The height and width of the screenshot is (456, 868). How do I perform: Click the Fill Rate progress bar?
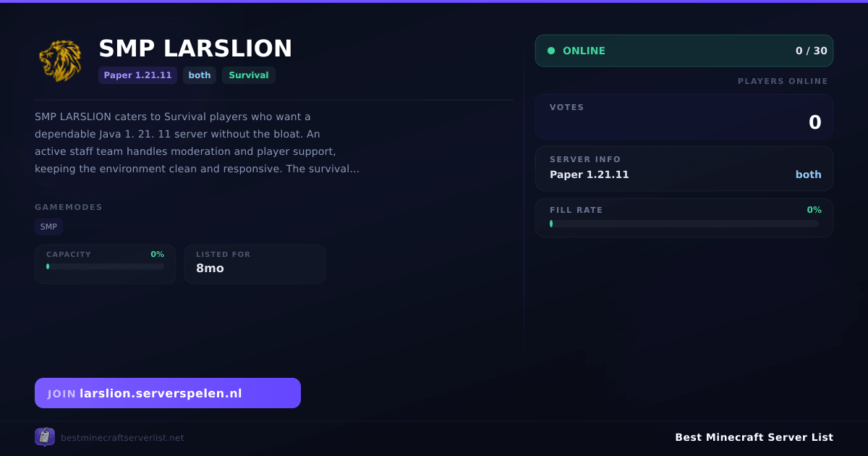[x=684, y=224]
